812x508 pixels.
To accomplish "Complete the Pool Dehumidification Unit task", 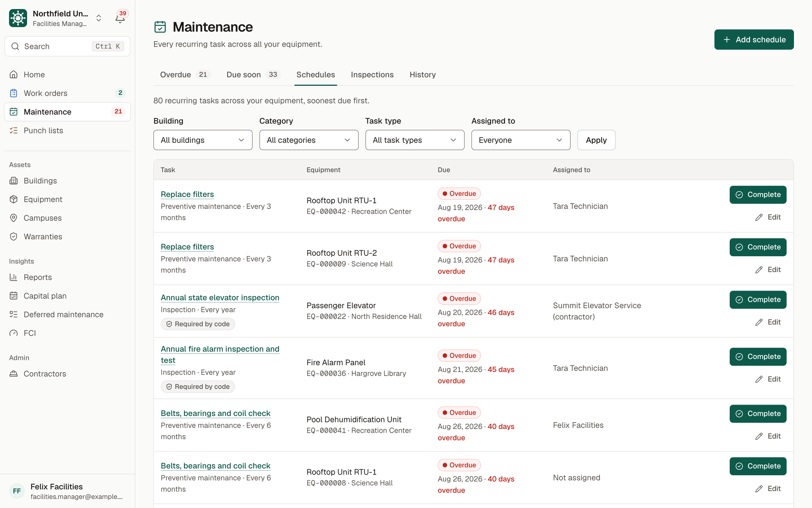I will 758,413.
